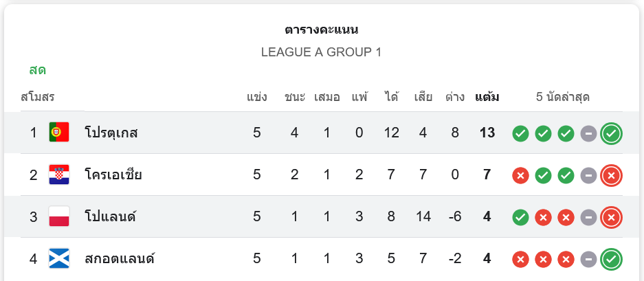The width and height of the screenshot is (644, 281).
Task: Click Croatia's first red loss icon
Action: pos(520,175)
